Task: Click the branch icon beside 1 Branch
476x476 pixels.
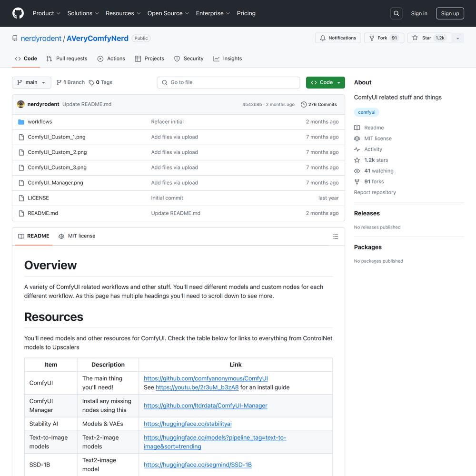Action: tap(59, 82)
